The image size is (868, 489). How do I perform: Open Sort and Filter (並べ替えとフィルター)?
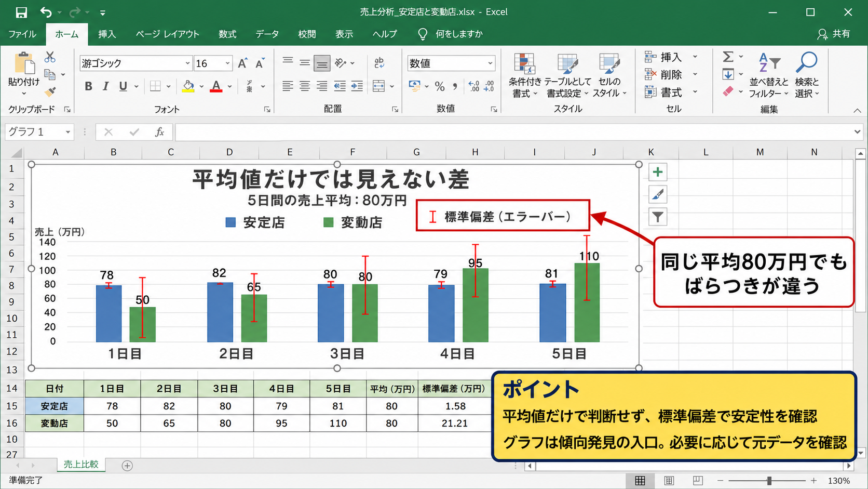coord(769,75)
